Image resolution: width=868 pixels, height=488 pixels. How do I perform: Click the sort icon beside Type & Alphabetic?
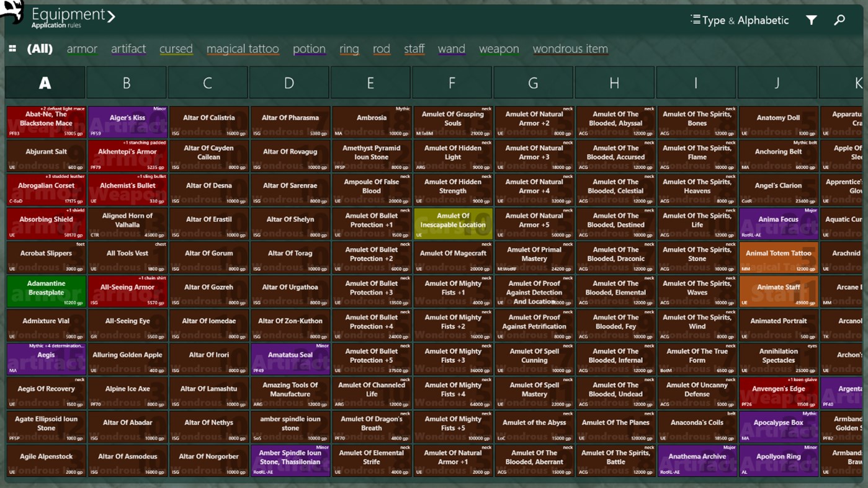point(696,19)
